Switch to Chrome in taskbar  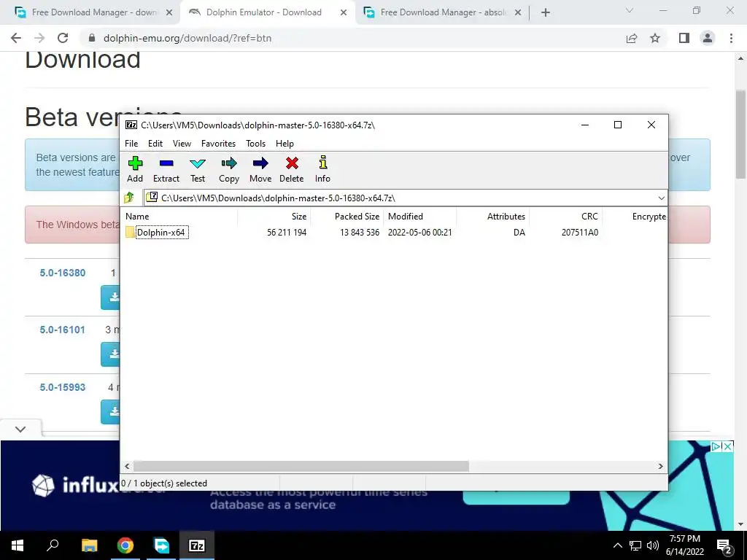pyautogui.click(x=125, y=545)
